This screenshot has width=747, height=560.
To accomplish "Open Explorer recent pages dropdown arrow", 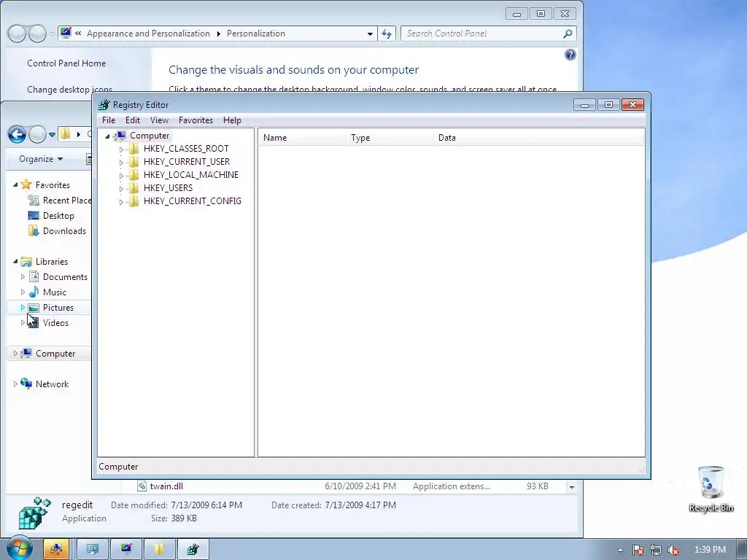I will click(x=52, y=135).
